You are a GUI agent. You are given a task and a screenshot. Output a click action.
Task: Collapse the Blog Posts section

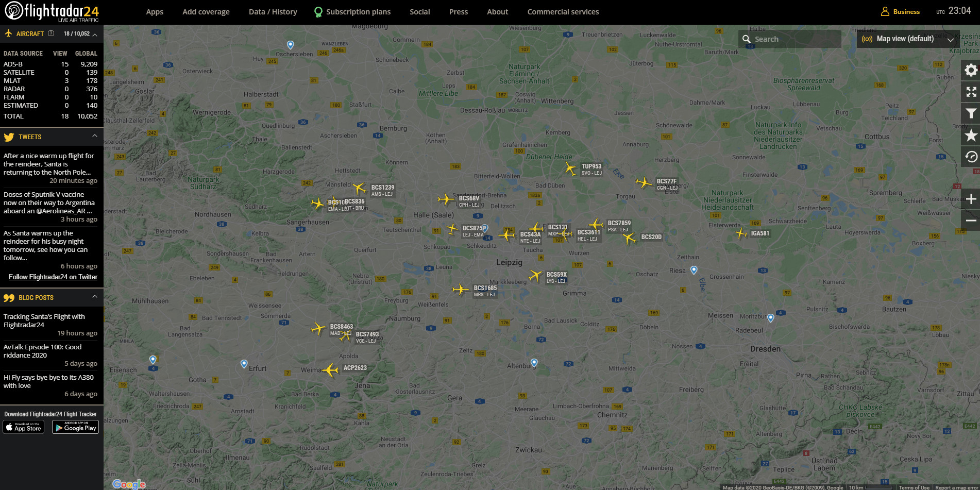click(95, 297)
